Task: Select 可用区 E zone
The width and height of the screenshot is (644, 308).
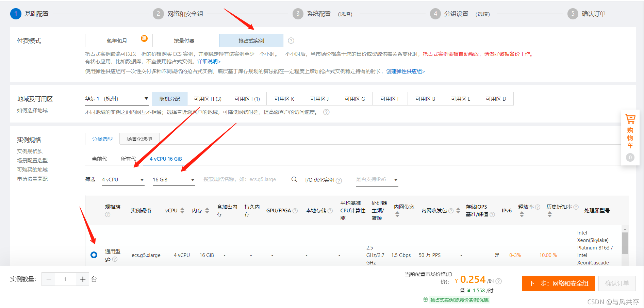Action: pos(461,99)
